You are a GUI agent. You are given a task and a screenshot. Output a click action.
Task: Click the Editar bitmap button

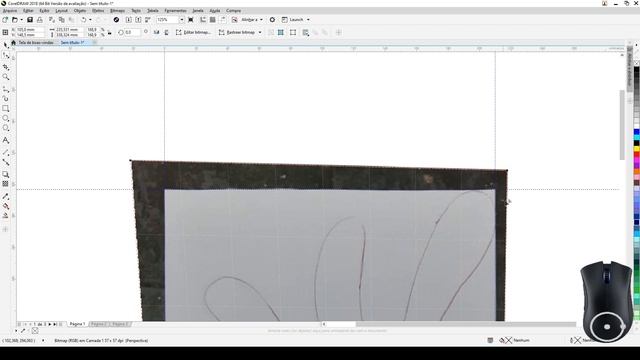pyautogui.click(x=193, y=32)
